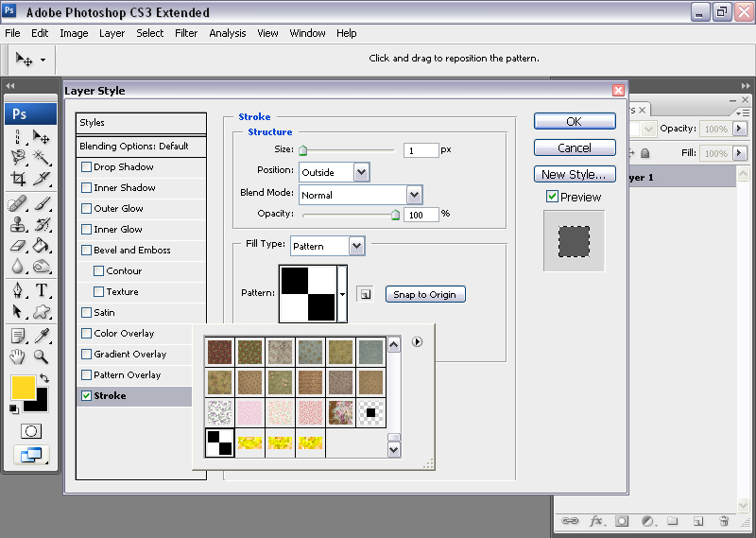Select the Type tool
Viewport: 756px width, 538px height.
coord(42,290)
